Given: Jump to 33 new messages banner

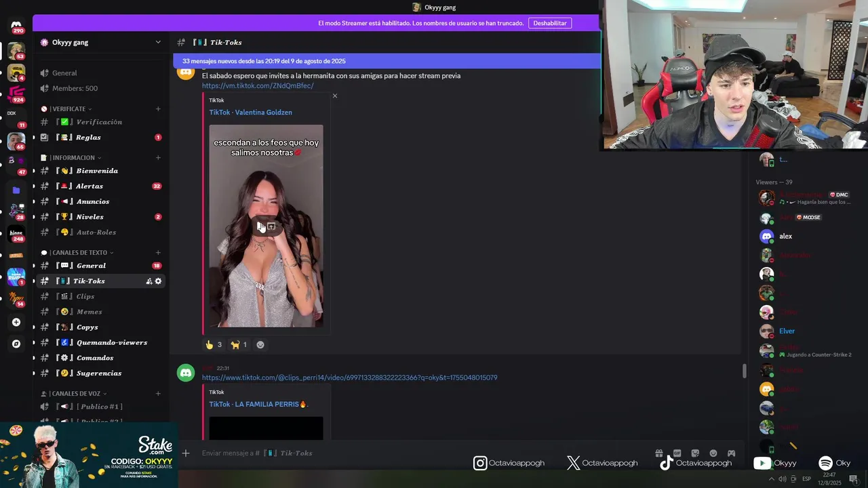Looking at the screenshot, I should click(387, 61).
